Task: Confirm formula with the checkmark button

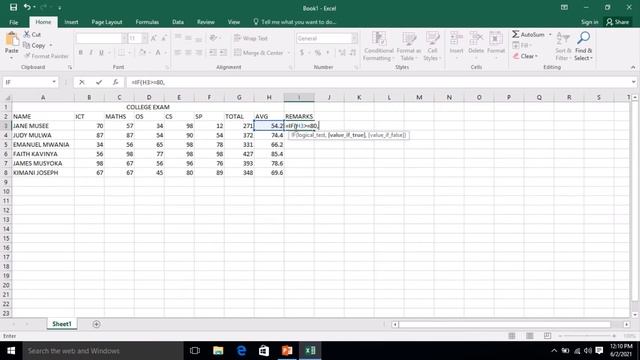Action: pyautogui.click(x=99, y=82)
